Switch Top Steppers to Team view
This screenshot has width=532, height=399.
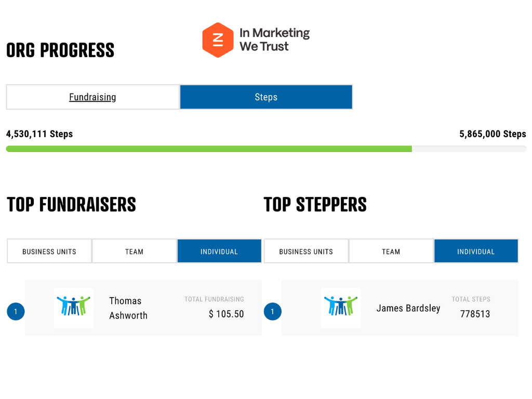click(391, 251)
